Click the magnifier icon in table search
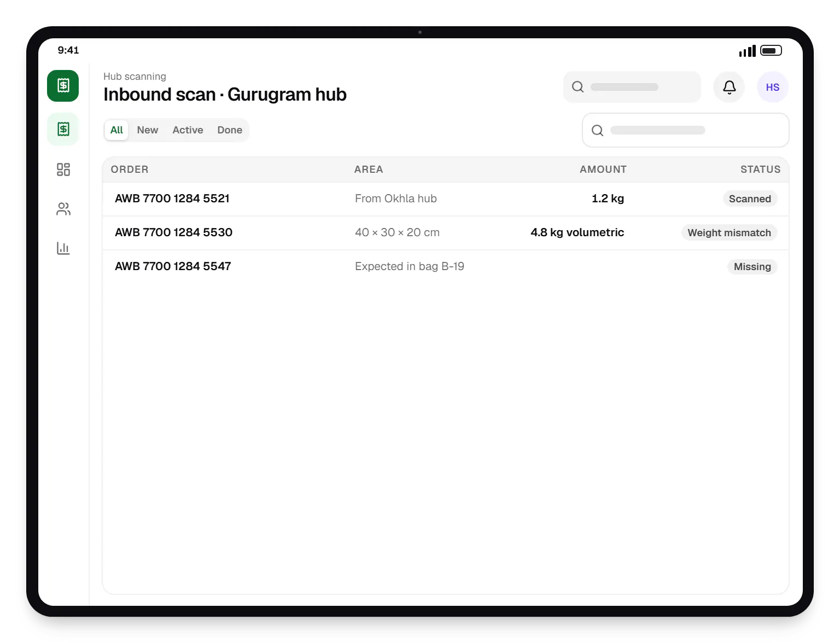 pos(597,130)
